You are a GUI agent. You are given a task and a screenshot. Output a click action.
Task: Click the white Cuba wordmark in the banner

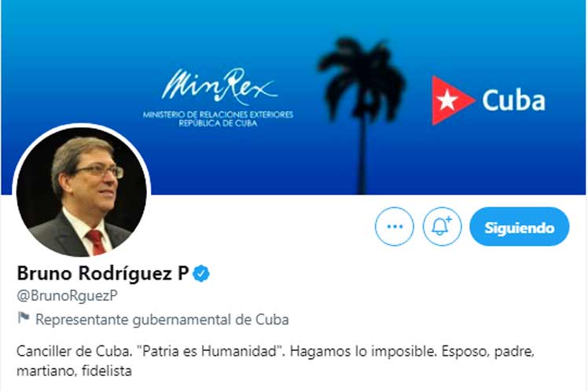click(x=514, y=100)
